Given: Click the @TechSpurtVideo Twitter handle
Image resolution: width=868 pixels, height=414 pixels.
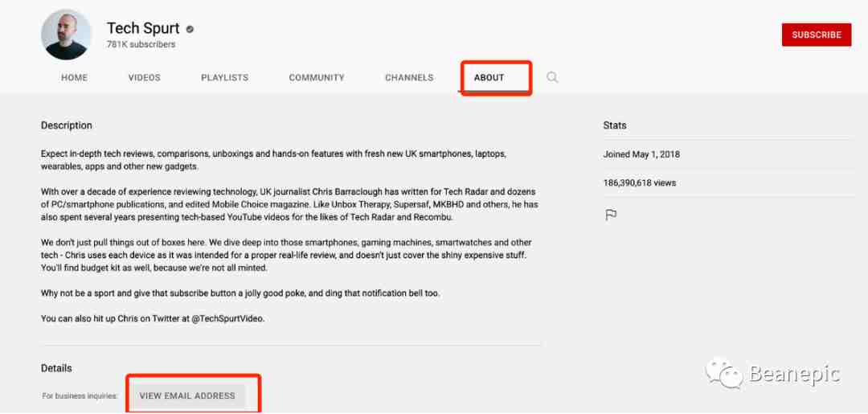Looking at the screenshot, I should 227,319.
